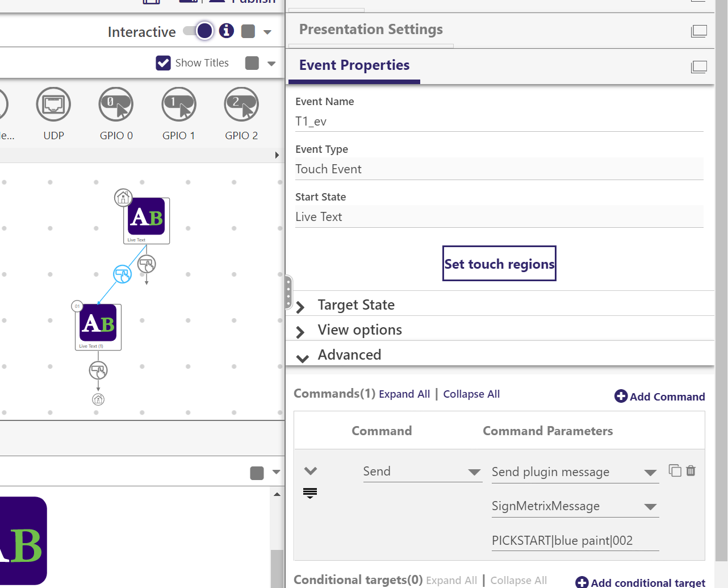Click the Interactive info icon
The image size is (728, 588).
click(x=227, y=31)
